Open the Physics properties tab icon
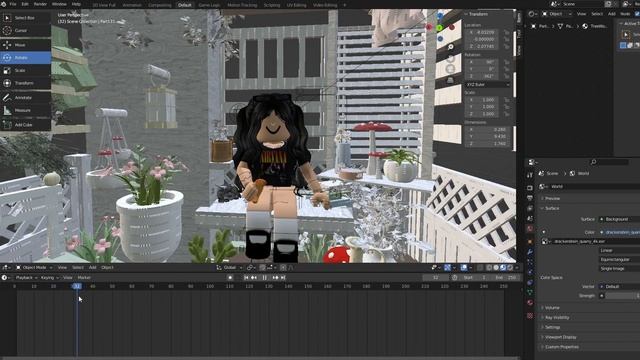Screen dimensions: 640x360 pos(530,272)
